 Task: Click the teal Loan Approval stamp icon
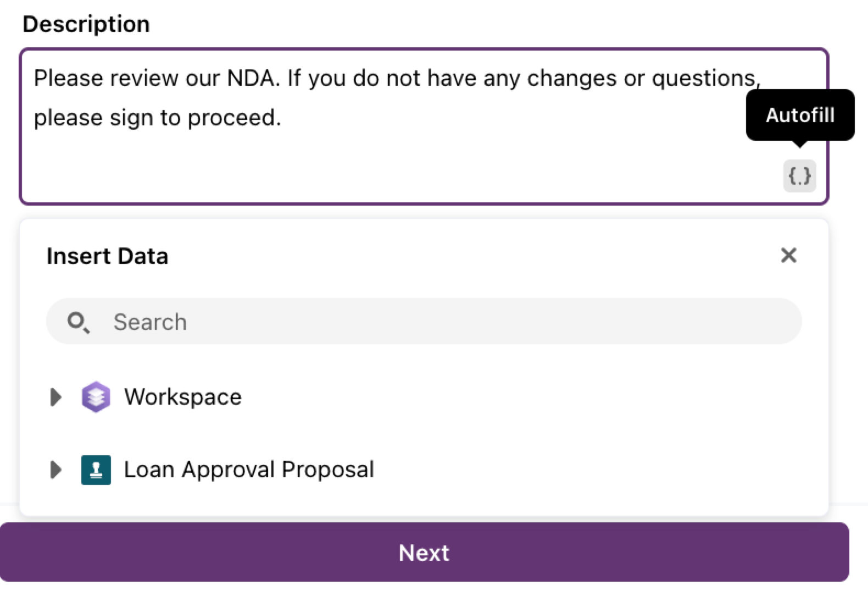(x=96, y=470)
